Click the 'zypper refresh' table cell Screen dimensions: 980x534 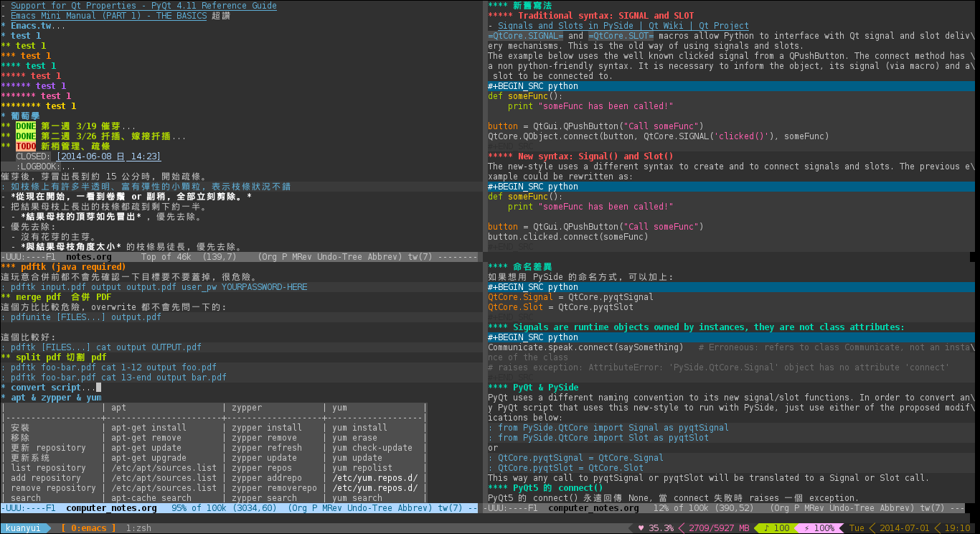pyautogui.click(x=267, y=448)
